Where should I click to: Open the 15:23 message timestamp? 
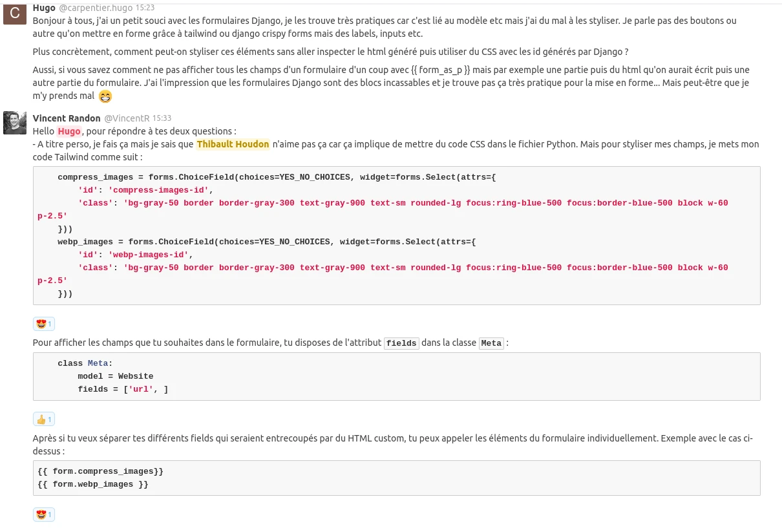click(x=144, y=8)
